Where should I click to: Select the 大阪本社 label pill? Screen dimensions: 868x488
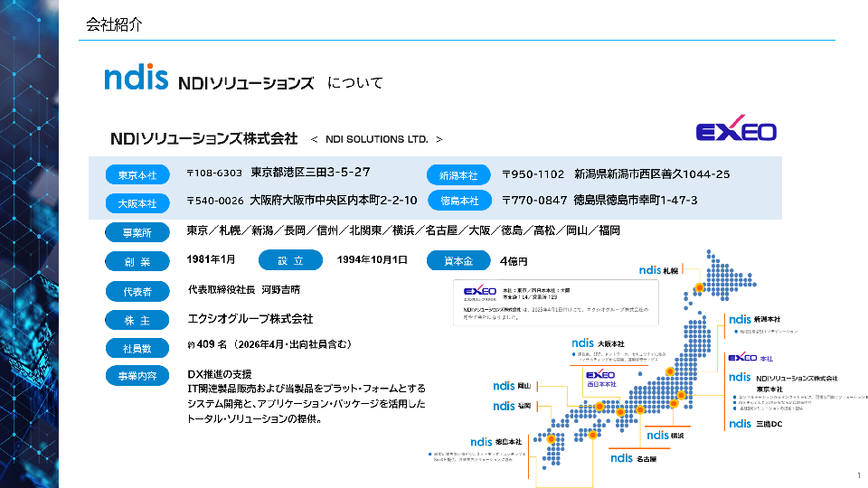[137, 203]
